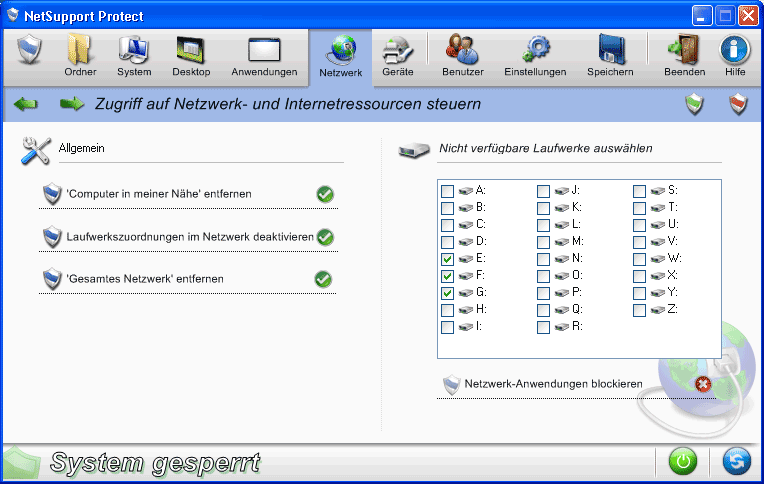Image resolution: width=764 pixels, height=484 pixels.
Task: Click the green shield icon in the header
Action: coord(695,104)
